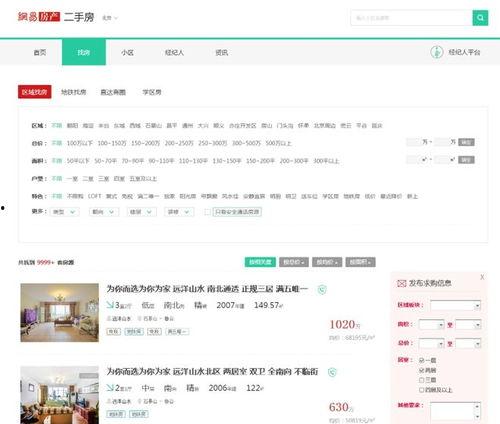Switch to the 小区 navigation tab
500x424 pixels.
tap(127, 52)
